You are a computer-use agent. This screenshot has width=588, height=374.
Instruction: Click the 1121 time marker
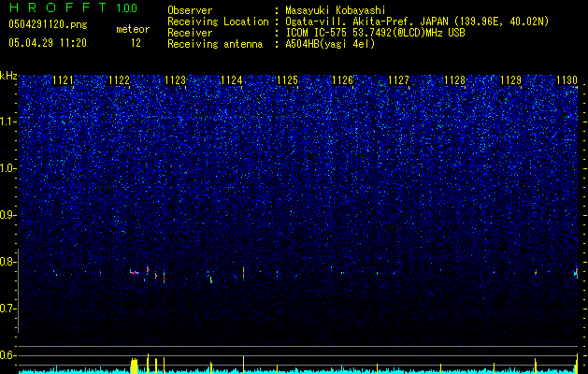pyautogui.click(x=63, y=80)
